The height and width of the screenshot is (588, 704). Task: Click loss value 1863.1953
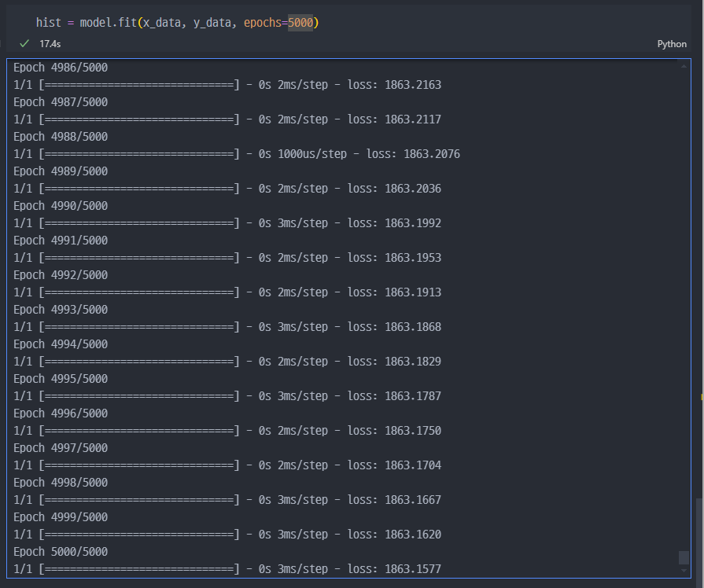(413, 258)
